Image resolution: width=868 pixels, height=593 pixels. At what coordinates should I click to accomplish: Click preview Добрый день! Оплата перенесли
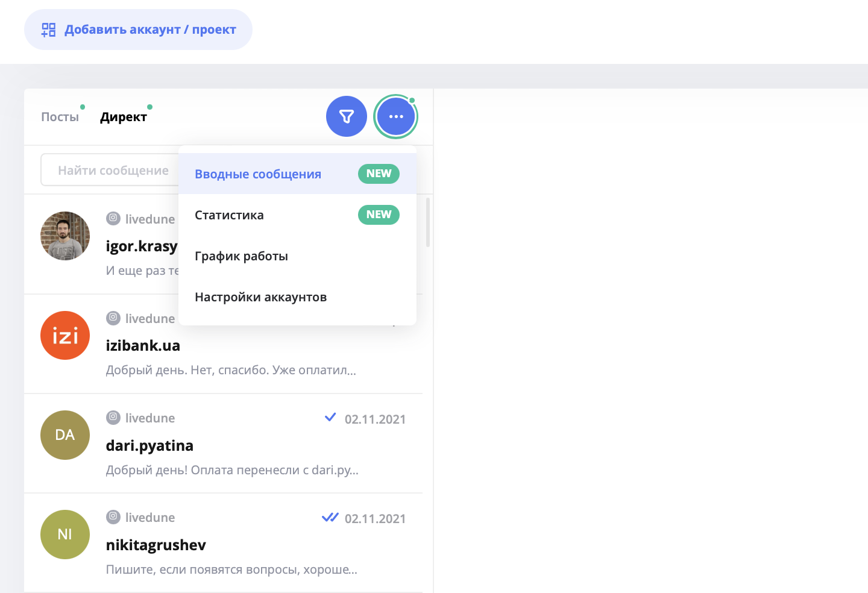232,470
